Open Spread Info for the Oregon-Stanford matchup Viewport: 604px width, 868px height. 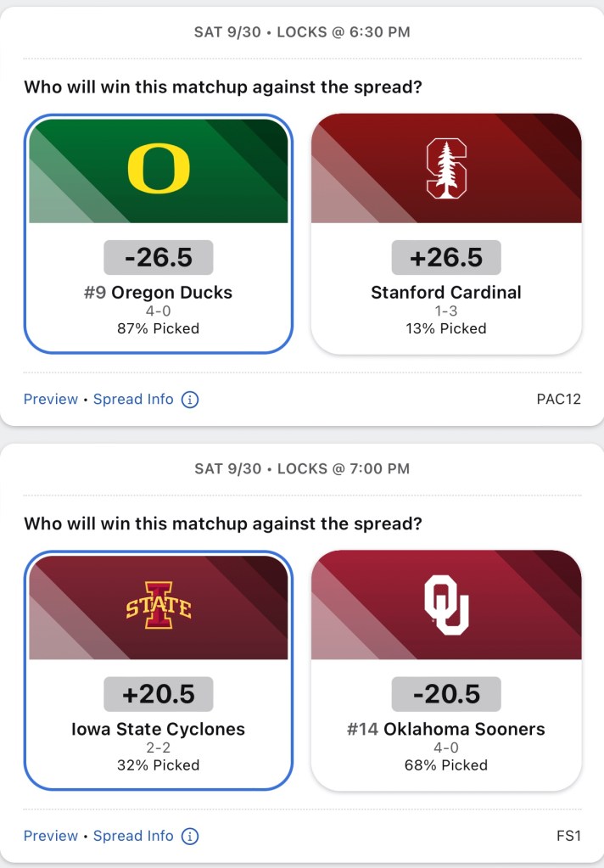(x=133, y=399)
